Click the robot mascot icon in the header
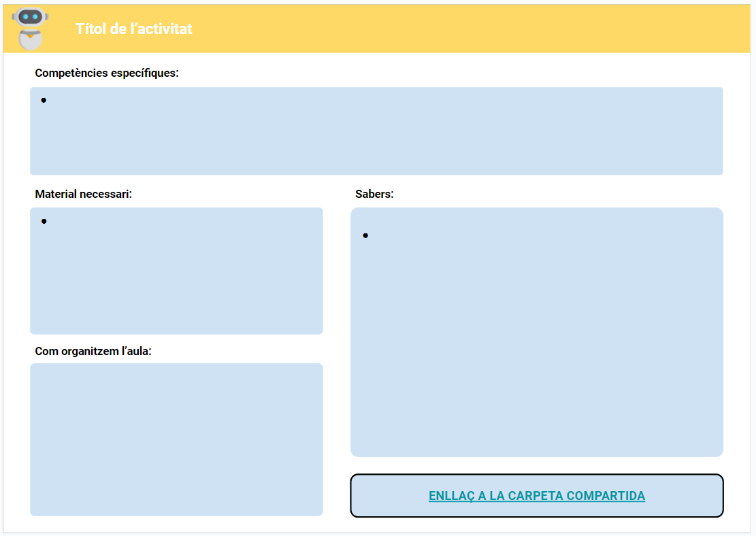756x536 pixels. click(x=31, y=29)
